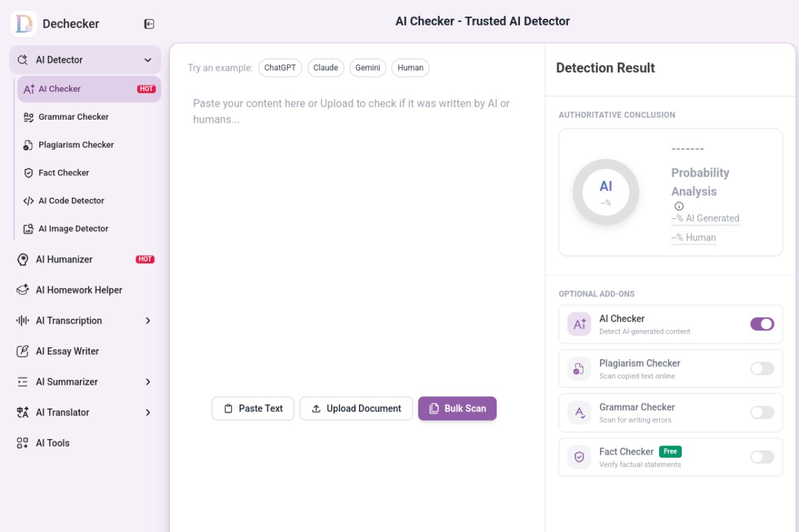This screenshot has width=799, height=532.
Task: Collapse the sidebar with the panel icon
Action: [x=149, y=24]
